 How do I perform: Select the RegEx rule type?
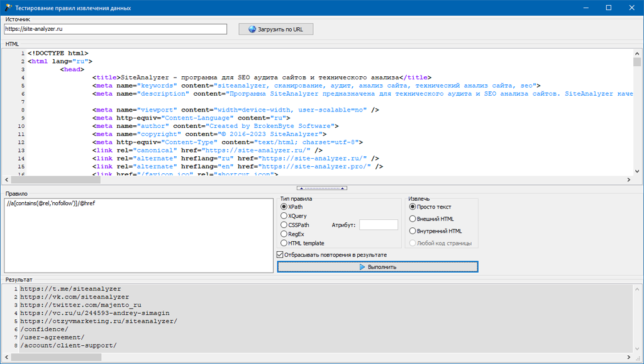292,234
